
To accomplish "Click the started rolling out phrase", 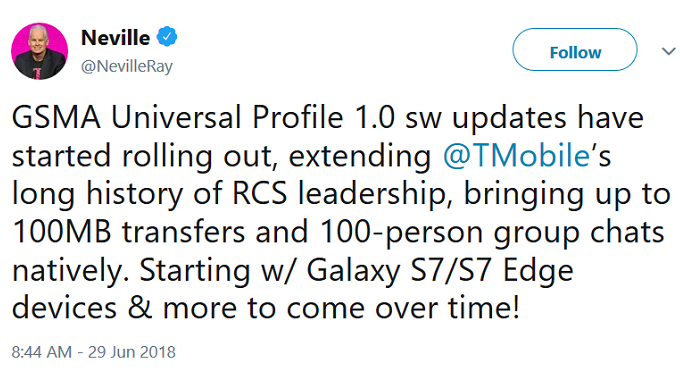I will pos(145,156).
